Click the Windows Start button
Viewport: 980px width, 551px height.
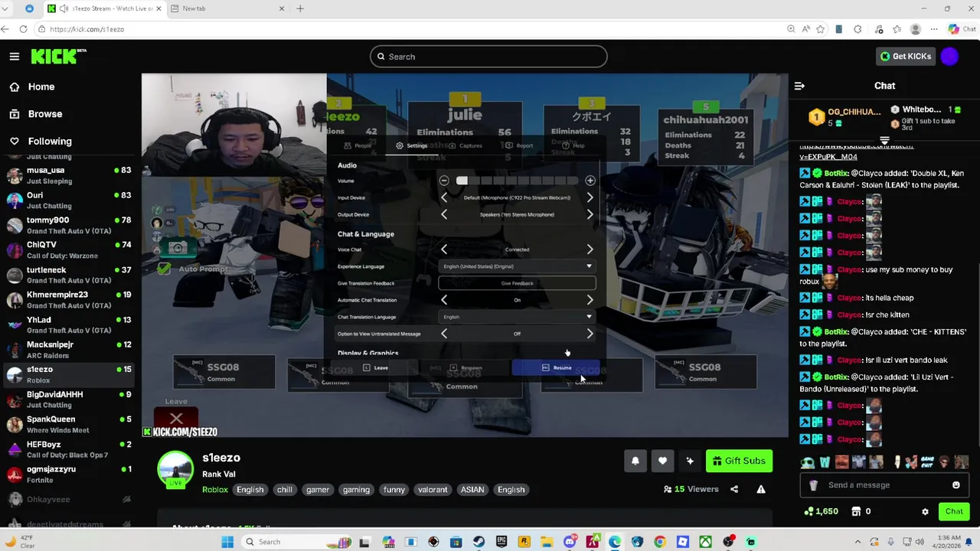tap(227, 542)
